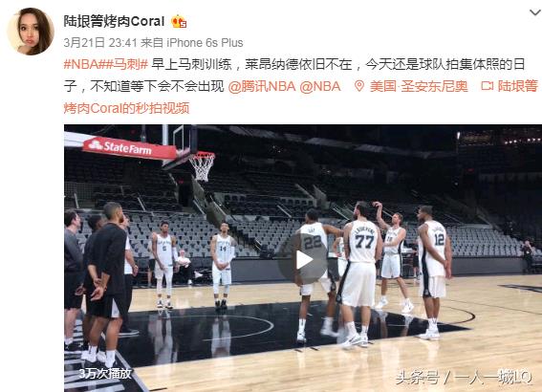Click the 3万次播放 view count label
This screenshot has width=542, height=392.
pos(105,373)
